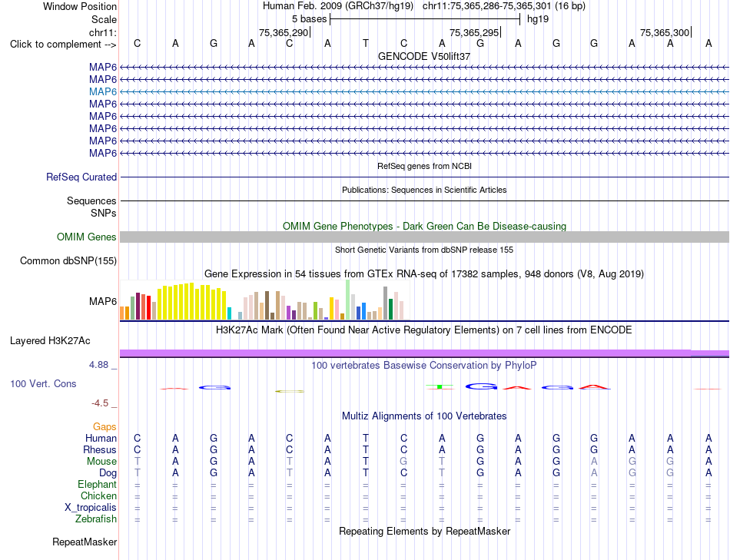Click the 75,365,290 coordinate marker
Screen dimensions: 730x560
click(x=284, y=32)
